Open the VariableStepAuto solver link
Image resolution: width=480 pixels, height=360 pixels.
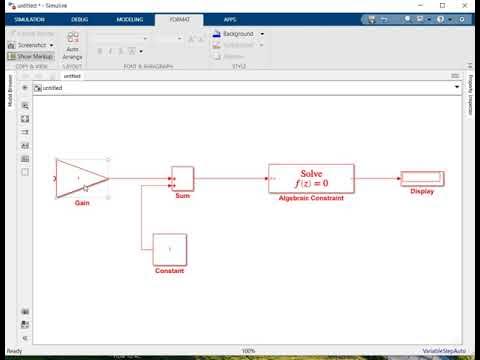click(x=444, y=351)
